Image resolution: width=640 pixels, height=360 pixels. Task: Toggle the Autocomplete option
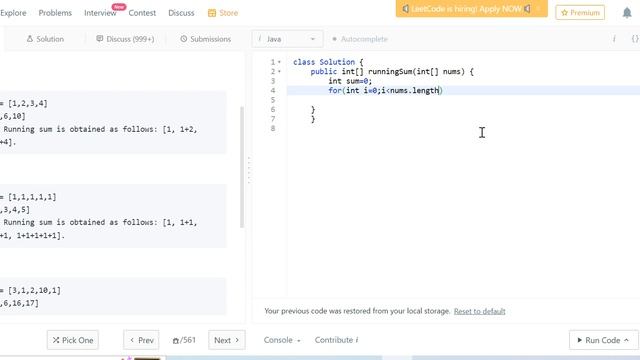tap(360, 39)
